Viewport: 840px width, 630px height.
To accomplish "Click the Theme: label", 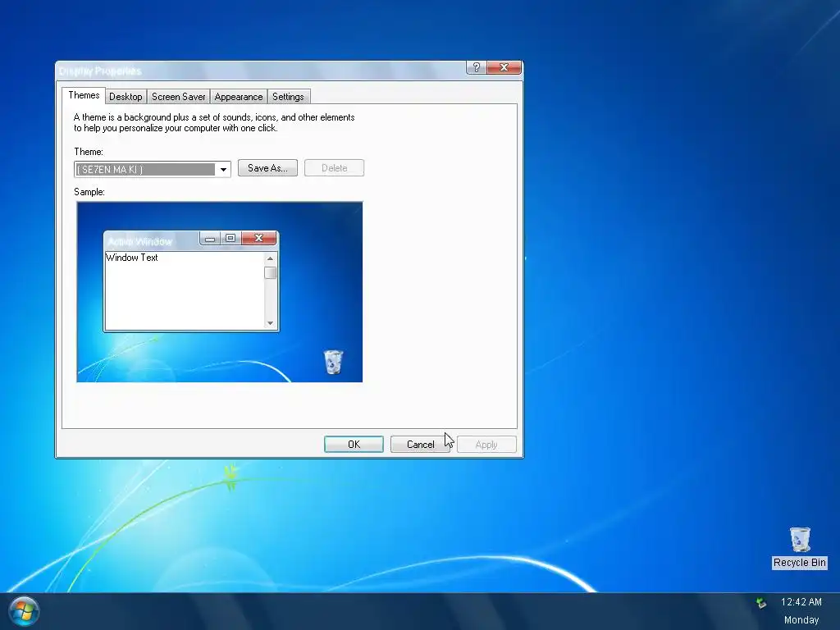I will (x=89, y=152).
